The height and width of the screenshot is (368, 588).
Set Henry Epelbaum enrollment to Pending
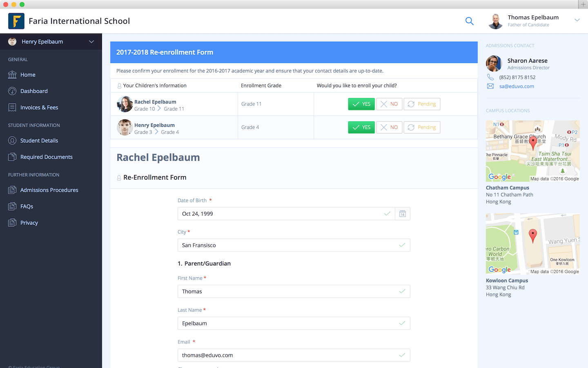[x=422, y=127]
